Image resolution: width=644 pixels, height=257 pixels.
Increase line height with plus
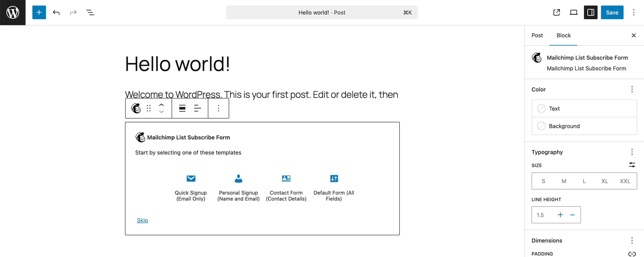click(560, 215)
